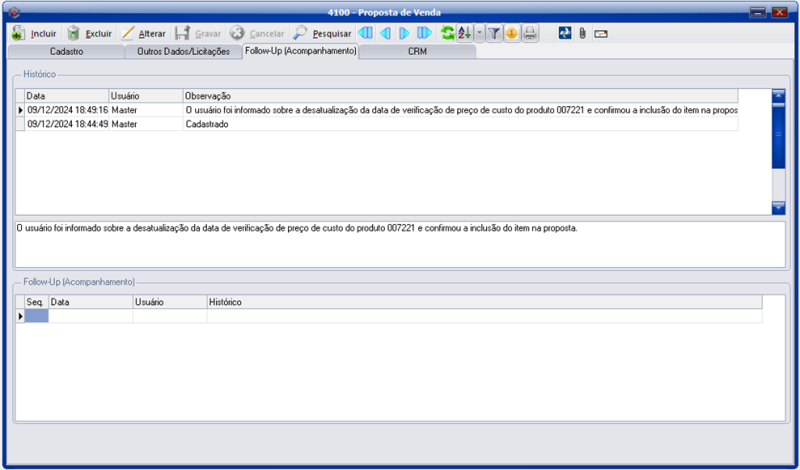
Task: Go to the previous record arrow
Action: coord(385,33)
